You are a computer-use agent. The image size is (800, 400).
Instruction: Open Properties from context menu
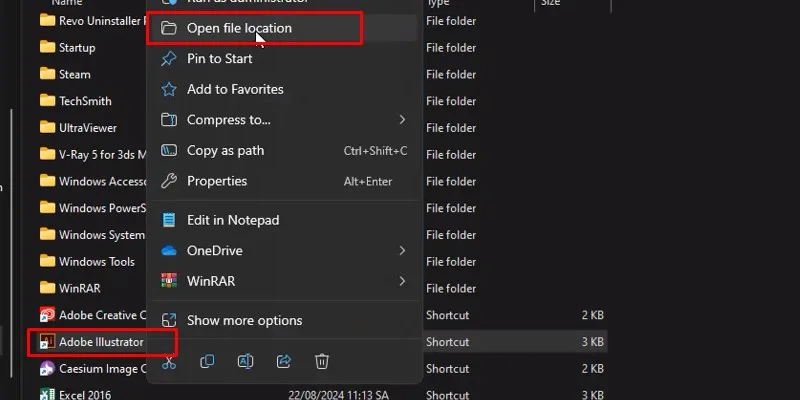(x=283, y=181)
